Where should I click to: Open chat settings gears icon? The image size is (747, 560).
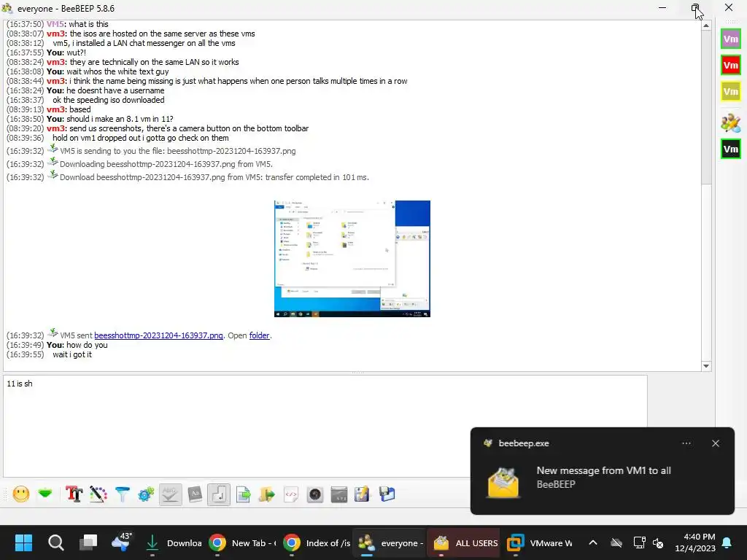[x=146, y=494]
